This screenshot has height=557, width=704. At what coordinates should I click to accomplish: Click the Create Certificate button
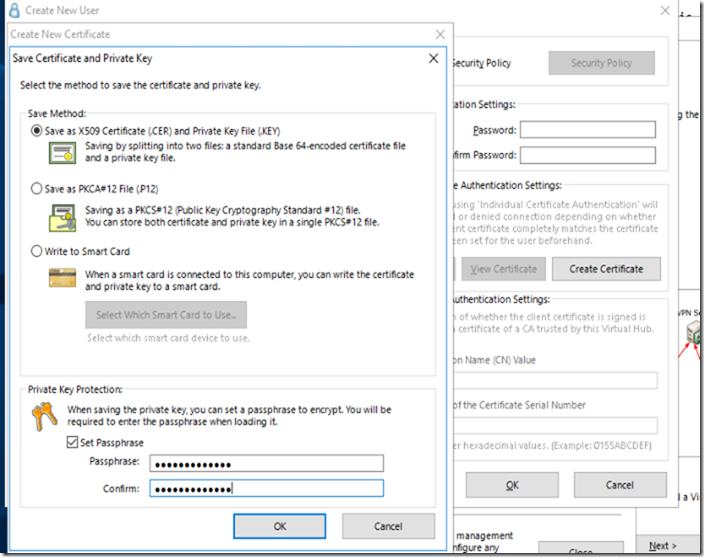pyautogui.click(x=606, y=269)
